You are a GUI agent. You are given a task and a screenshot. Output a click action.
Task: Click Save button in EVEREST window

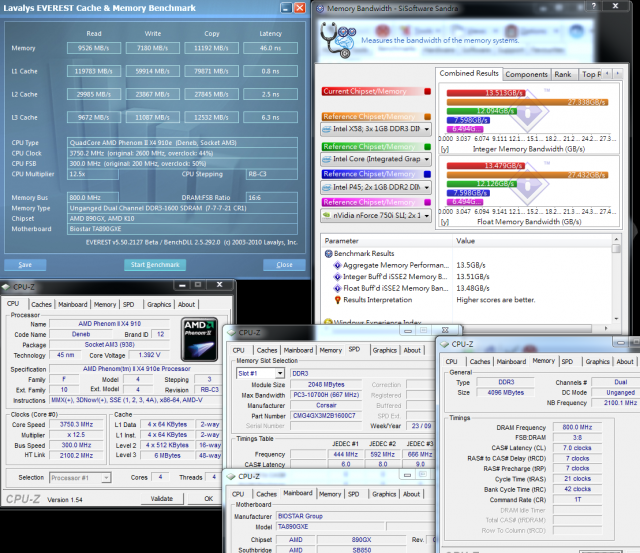tap(25, 265)
